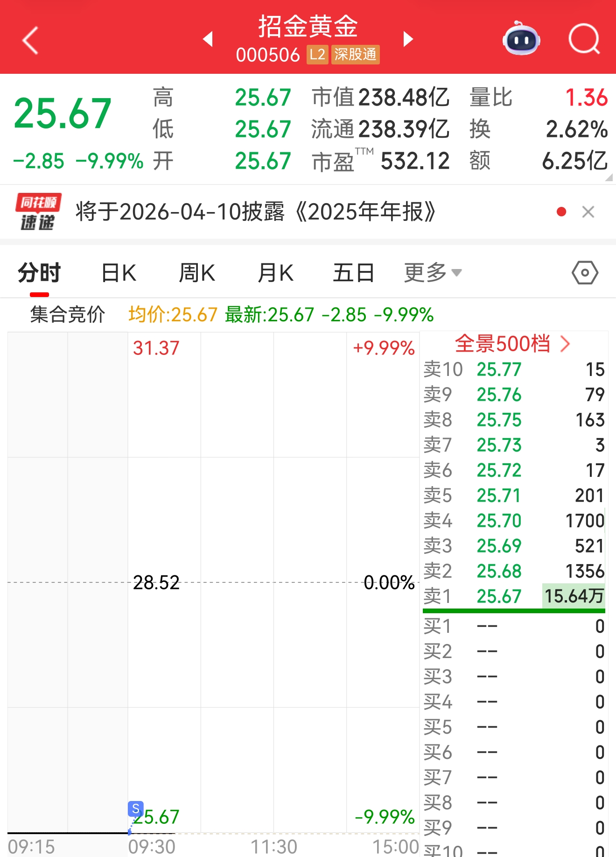
Task: Select the 买5 order row
Action: coord(514,727)
